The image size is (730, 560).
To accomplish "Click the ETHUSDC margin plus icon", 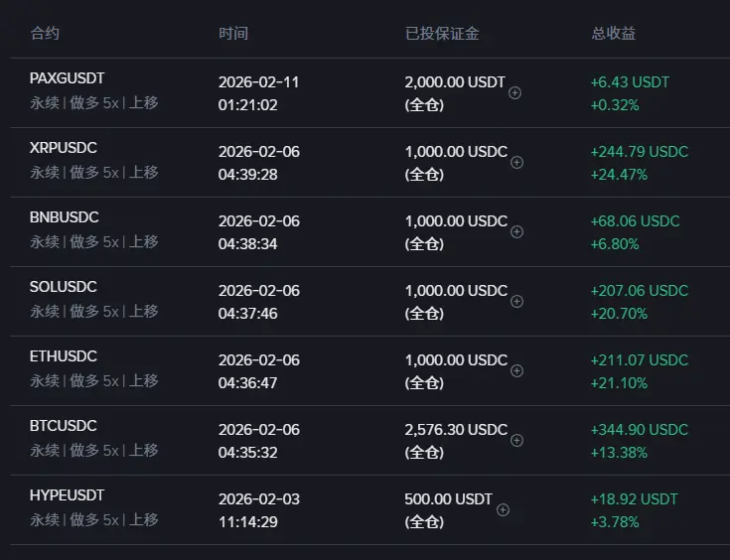I will tap(517, 371).
